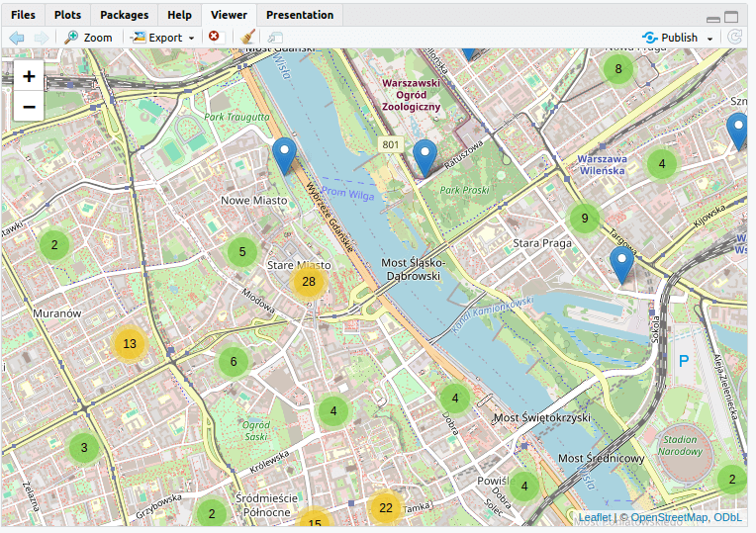
Task: Open the Export dropdown menu
Action: [x=163, y=38]
